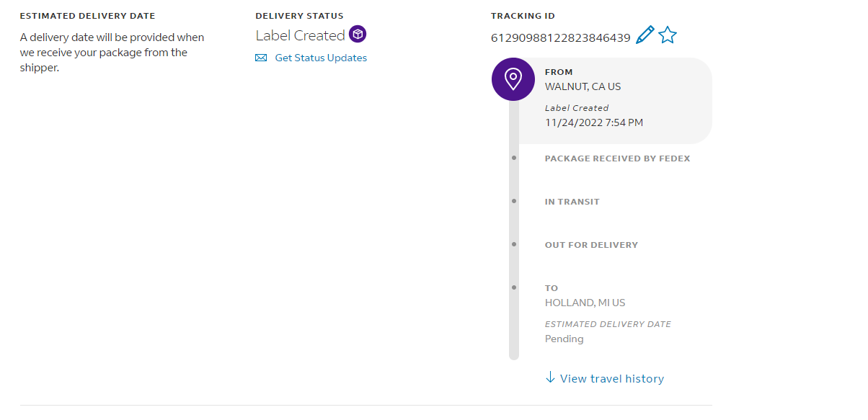Click the HOLLAND, MI US destination text
This screenshot has height=420, width=868.
[585, 303]
